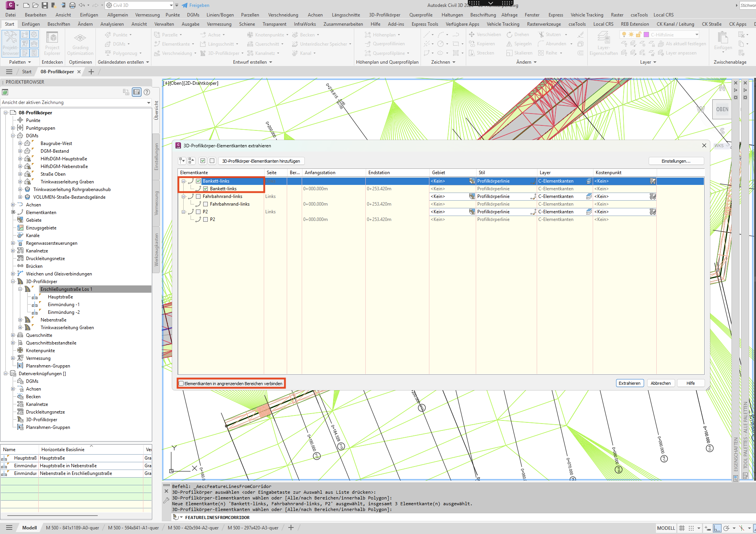Open the Gebiet picker icon in the Fahrbahnrand-links row
Image resolution: width=756 pixels, height=534 pixels.
pos(472,196)
